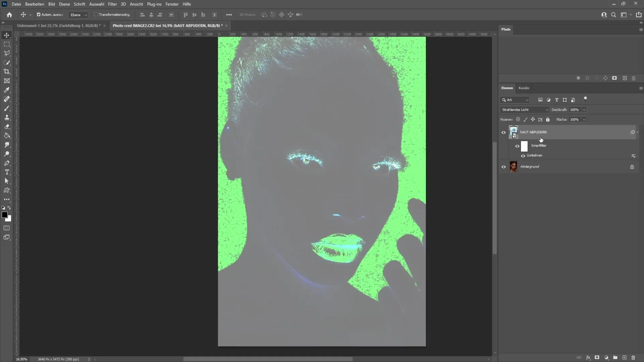Screen dimensions: 644x362
Task: Toggle the Autom. ausw. checkbox
Action: (39, 15)
